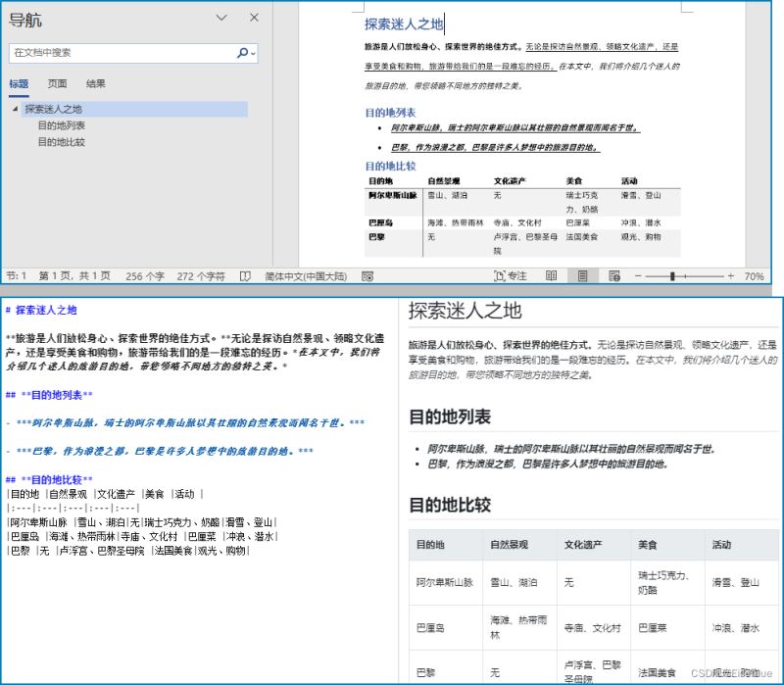Click the 巴厘岛 row header in Word table
This screenshot has width=784, height=685.
pos(380,222)
